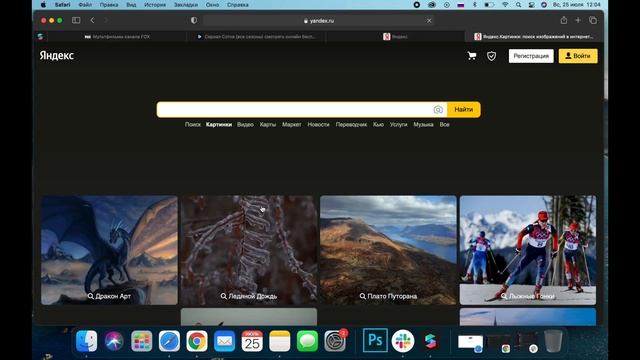Click the Spotlight magnifier in the menu bar
640x360 pixels.
coord(518,5)
